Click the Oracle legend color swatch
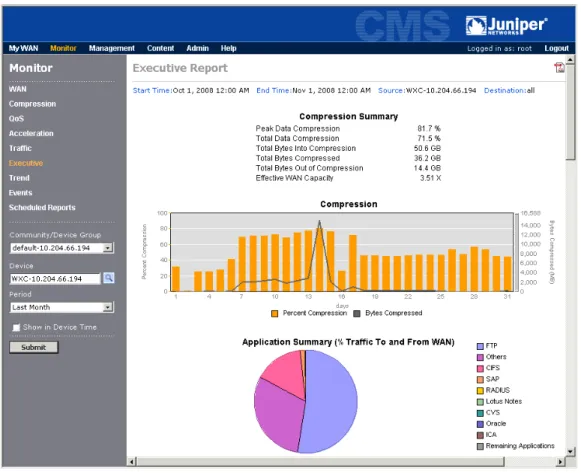581x473 pixels. pos(480,424)
